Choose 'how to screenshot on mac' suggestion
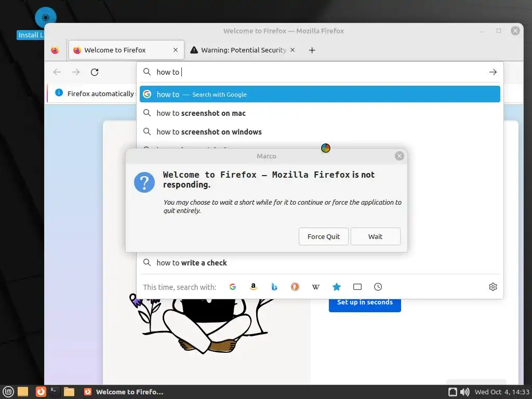The image size is (532, 399). coord(320,113)
